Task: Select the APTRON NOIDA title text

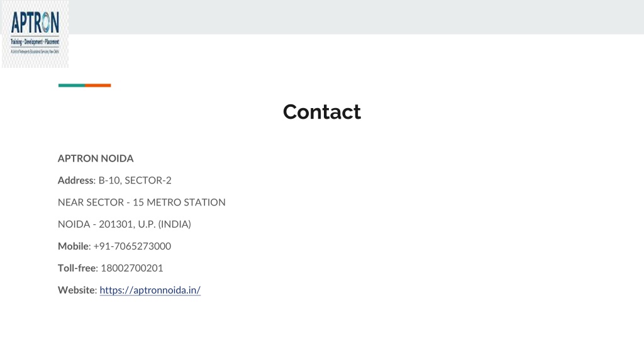Action: coord(96,158)
